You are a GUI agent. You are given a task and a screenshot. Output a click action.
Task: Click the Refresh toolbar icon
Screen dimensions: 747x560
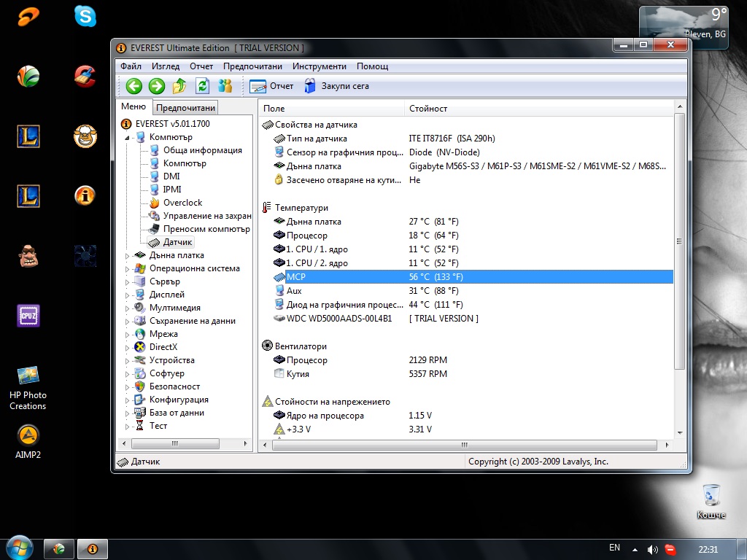click(203, 86)
